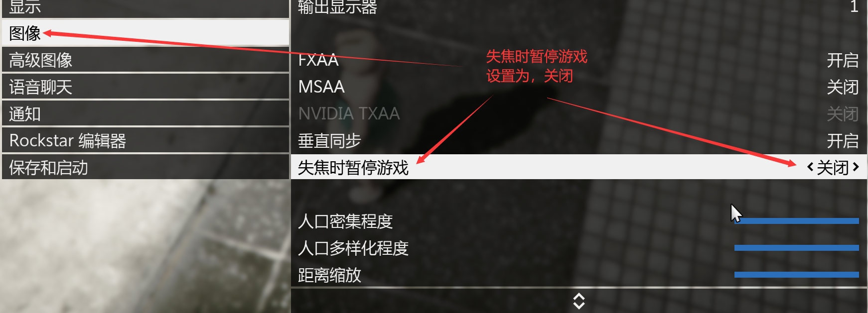Select the 失焦时暂停游戏 option row
The image size is (868, 313).
[579, 167]
